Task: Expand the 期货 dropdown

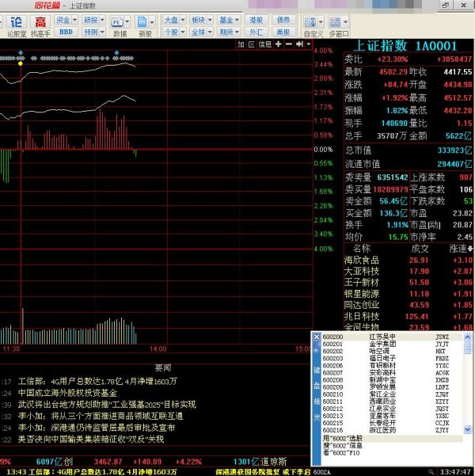Action: tap(237, 32)
